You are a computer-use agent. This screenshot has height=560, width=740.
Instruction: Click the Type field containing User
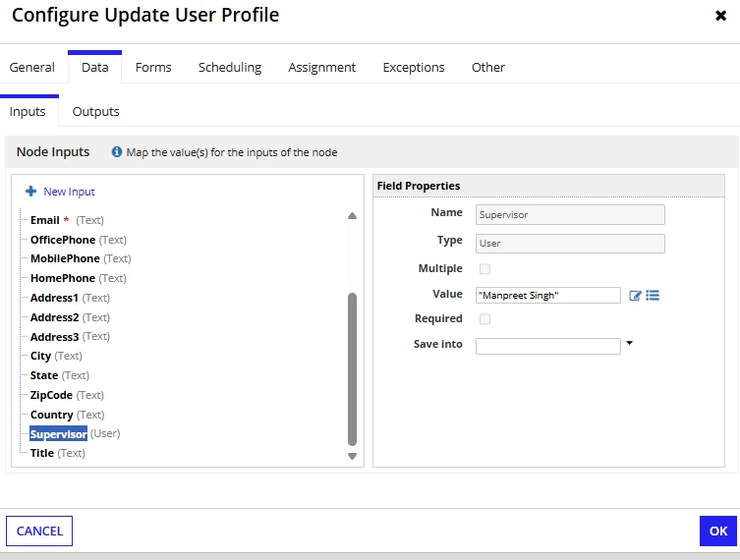point(570,244)
